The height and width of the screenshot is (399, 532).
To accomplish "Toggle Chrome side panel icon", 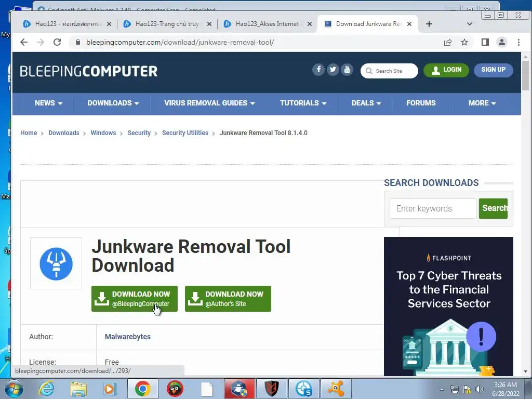I will (485, 42).
